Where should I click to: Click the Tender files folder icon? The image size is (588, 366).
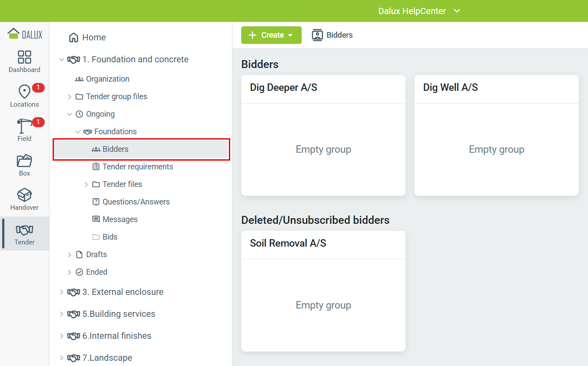(x=96, y=184)
